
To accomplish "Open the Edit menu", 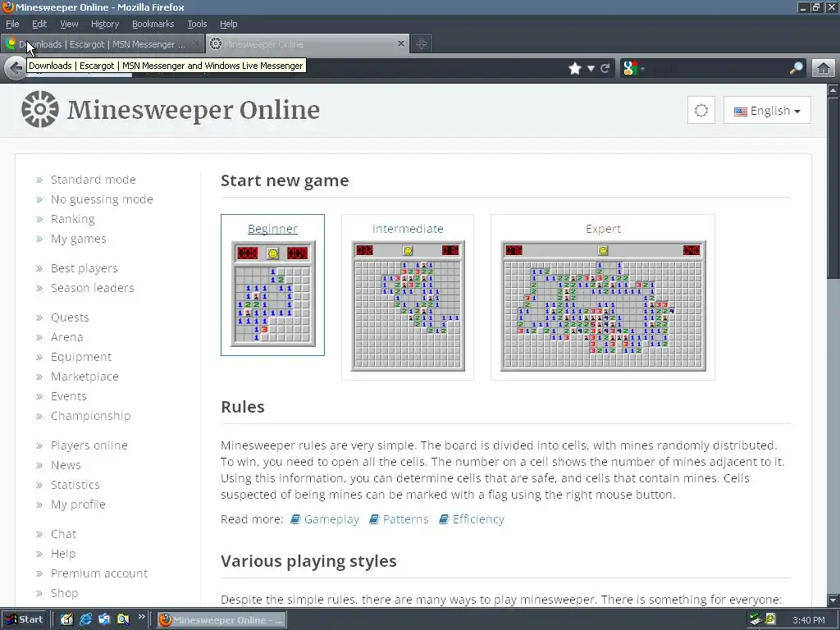I will click(x=39, y=24).
